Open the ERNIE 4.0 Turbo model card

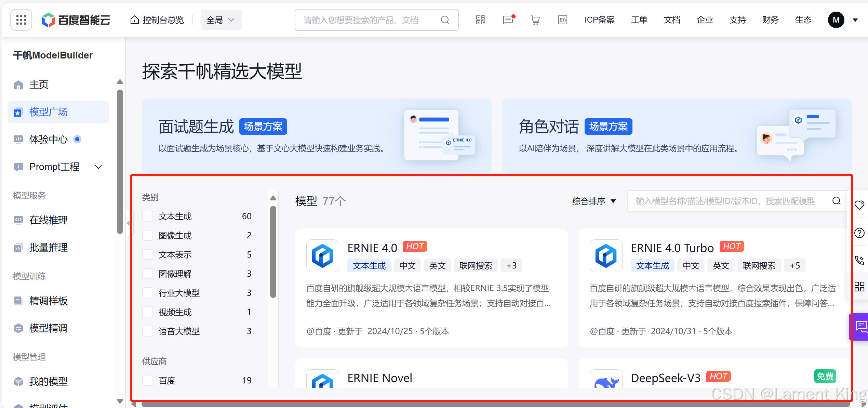[672, 248]
